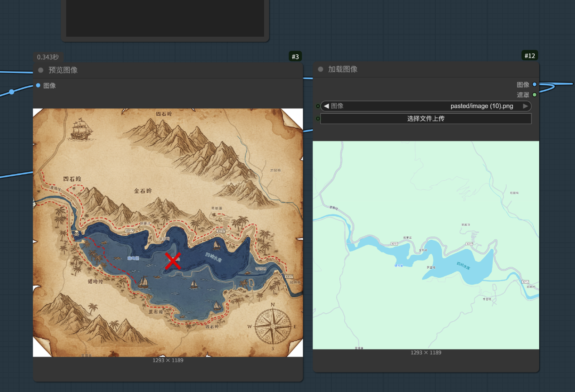Viewport: 575px width, 392px height.
Task: Click the widget input socket beside 图像 selector
Action: [x=318, y=106]
